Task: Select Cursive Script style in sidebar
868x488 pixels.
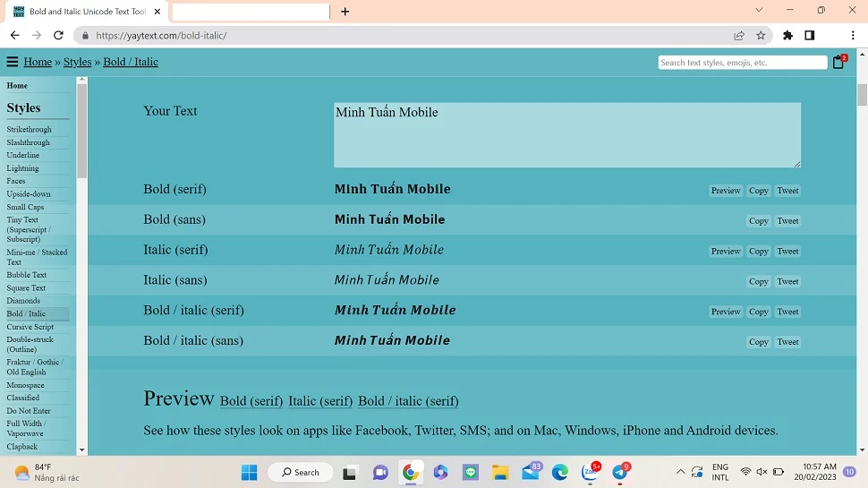Action: [30, 327]
